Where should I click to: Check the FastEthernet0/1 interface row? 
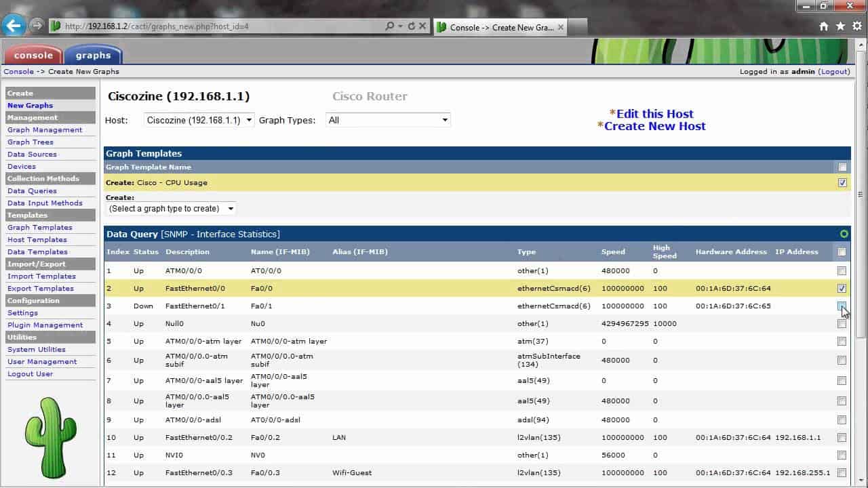coord(842,306)
